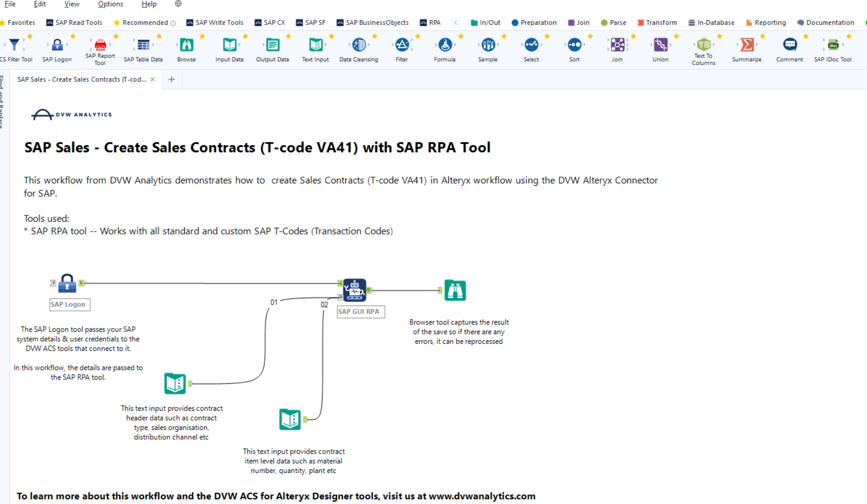Click the Data Cleansing tool
867x504 pixels.
point(358,45)
